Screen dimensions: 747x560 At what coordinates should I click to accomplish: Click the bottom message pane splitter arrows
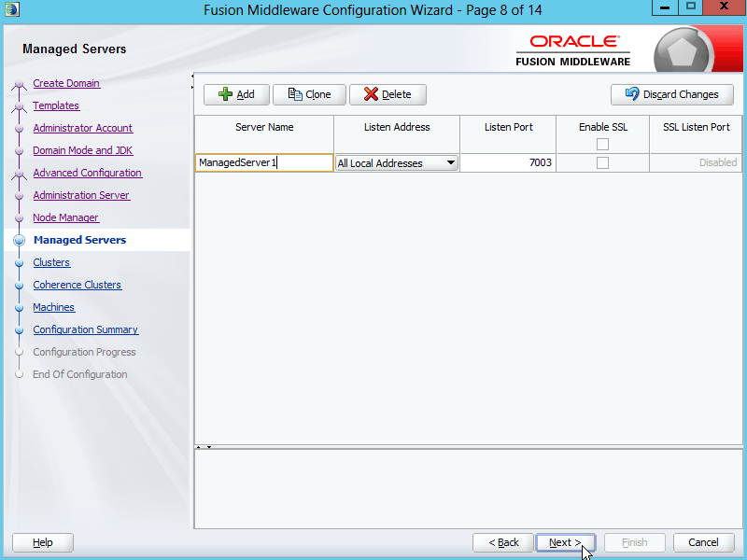[x=204, y=447]
